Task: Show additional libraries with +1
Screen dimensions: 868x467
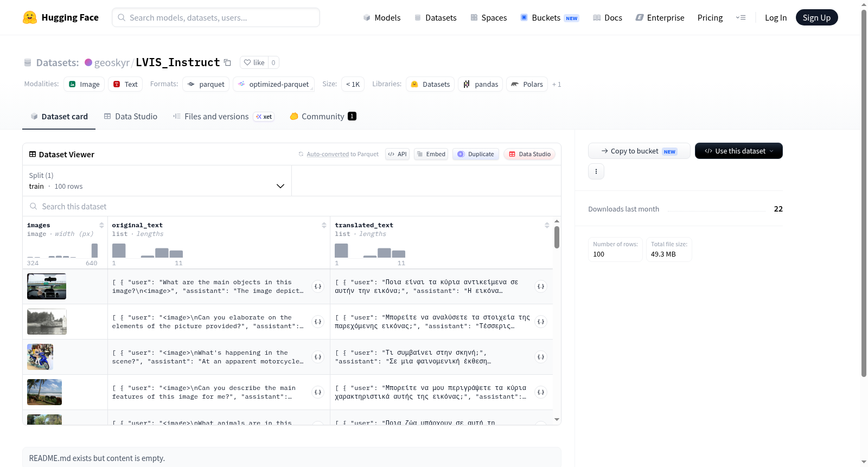Action: [x=557, y=84]
